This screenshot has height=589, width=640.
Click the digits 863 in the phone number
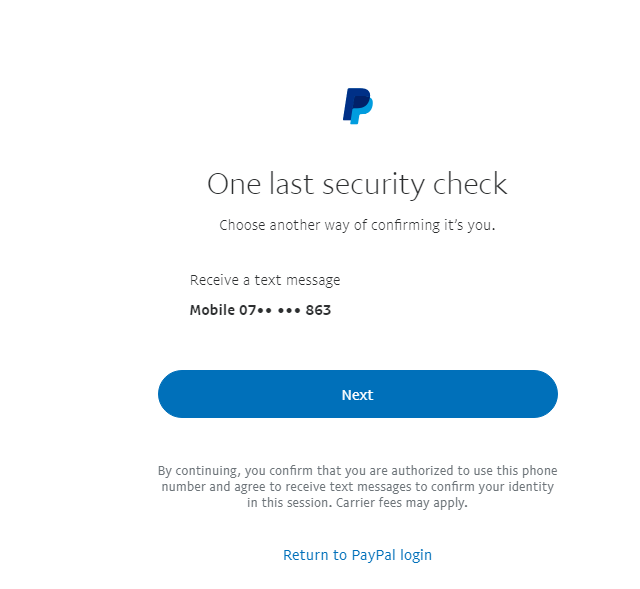point(319,310)
